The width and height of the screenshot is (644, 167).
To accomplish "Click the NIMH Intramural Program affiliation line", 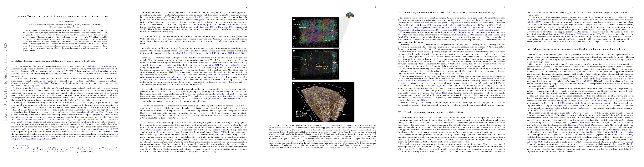I will coord(65,24).
